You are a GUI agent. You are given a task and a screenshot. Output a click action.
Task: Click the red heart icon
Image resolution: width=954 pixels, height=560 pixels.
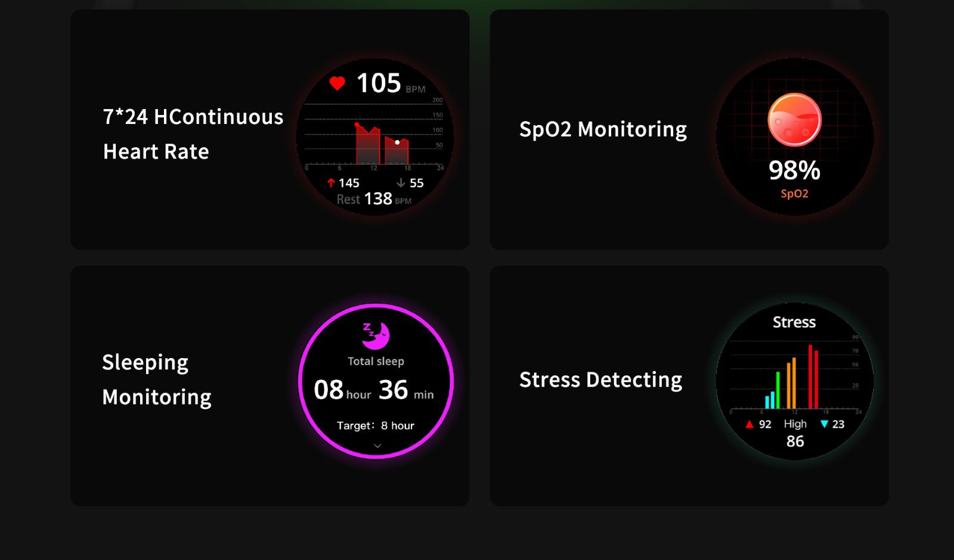[337, 83]
